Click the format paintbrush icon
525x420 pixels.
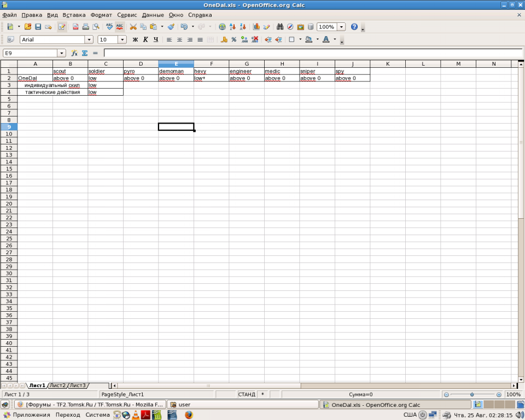[x=171, y=27]
